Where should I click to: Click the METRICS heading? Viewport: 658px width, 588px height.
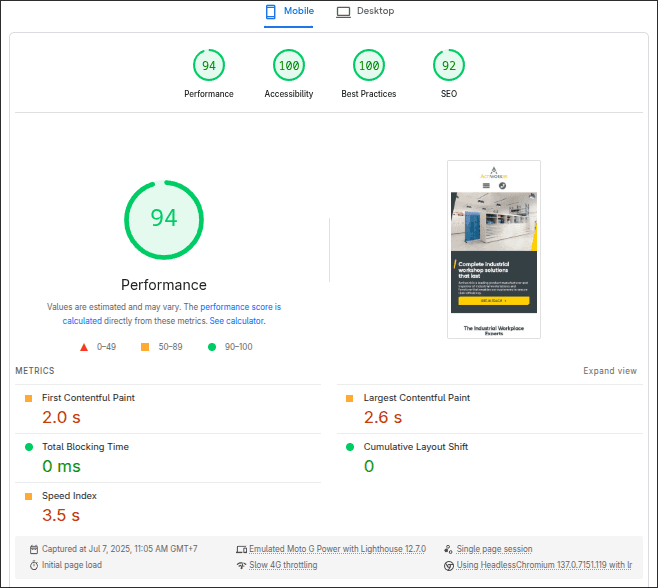35,371
